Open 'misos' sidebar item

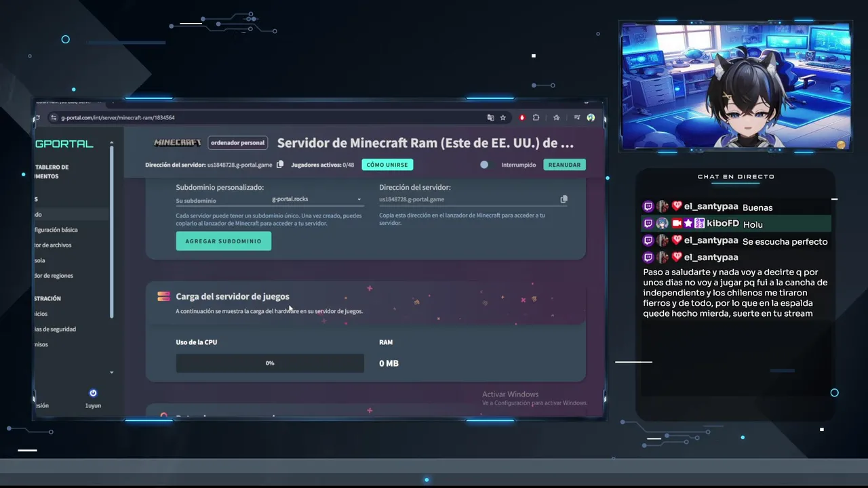42,344
